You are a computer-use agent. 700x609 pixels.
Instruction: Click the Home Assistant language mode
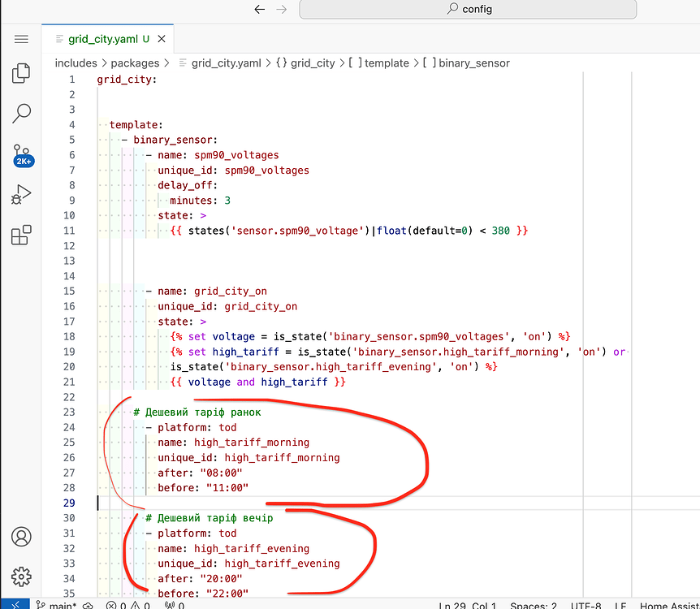(x=669, y=606)
